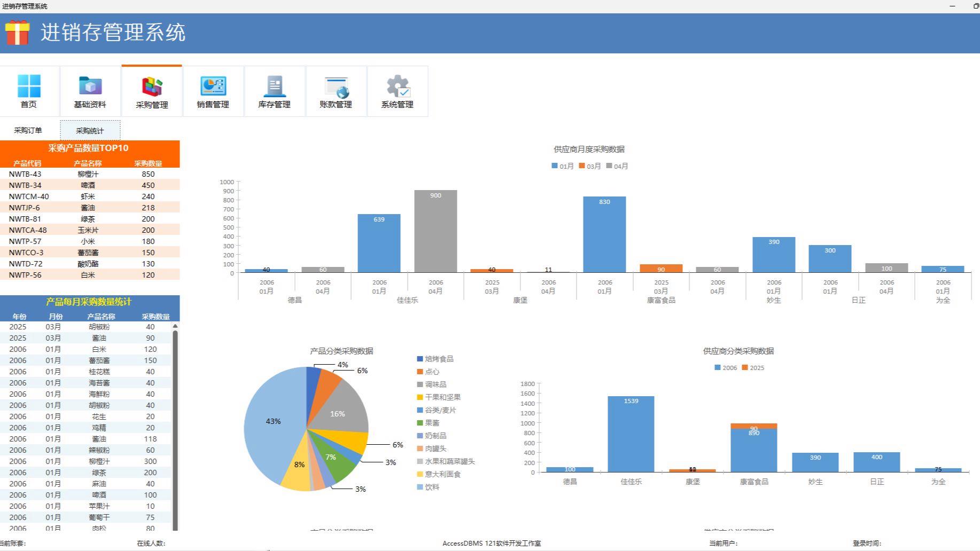Click the 供应商月度采购数据 chart title

pos(589,149)
